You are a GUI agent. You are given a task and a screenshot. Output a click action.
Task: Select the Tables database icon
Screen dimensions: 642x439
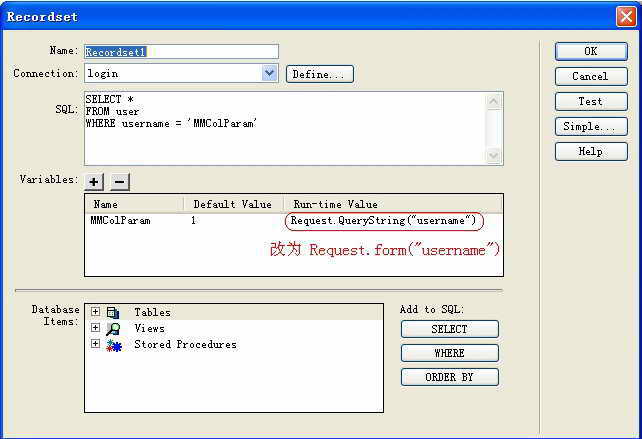[x=113, y=312]
